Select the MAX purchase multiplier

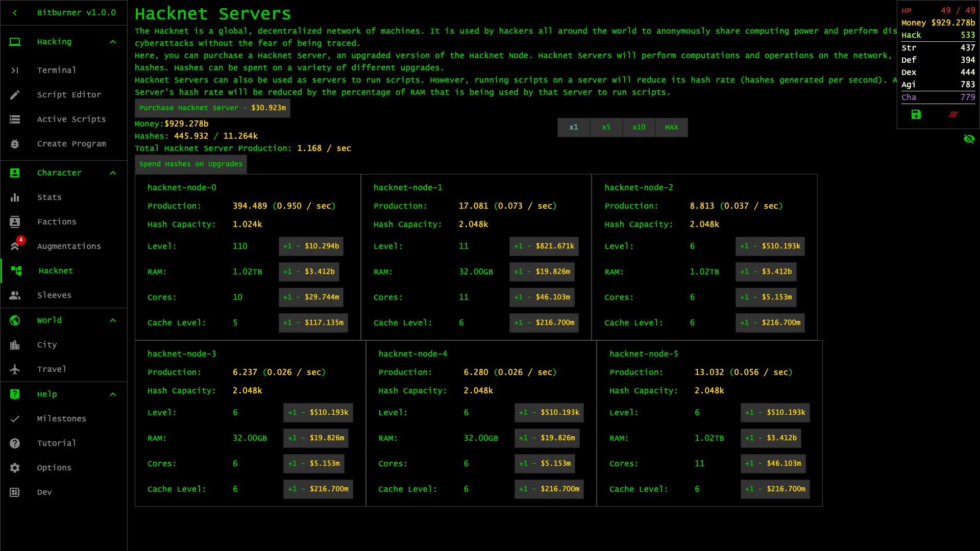pyautogui.click(x=671, y=128)
